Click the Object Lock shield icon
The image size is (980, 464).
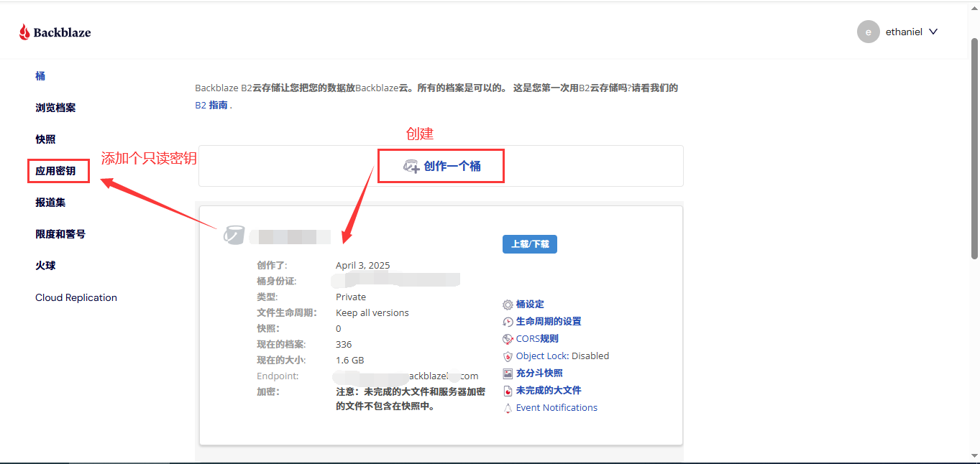click(508, 356)
